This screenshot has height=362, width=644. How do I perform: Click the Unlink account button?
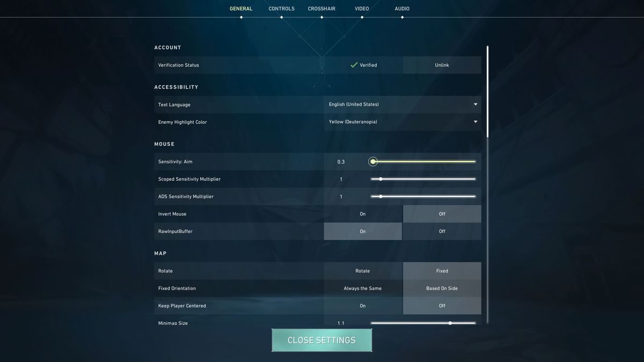pos(442,65)
